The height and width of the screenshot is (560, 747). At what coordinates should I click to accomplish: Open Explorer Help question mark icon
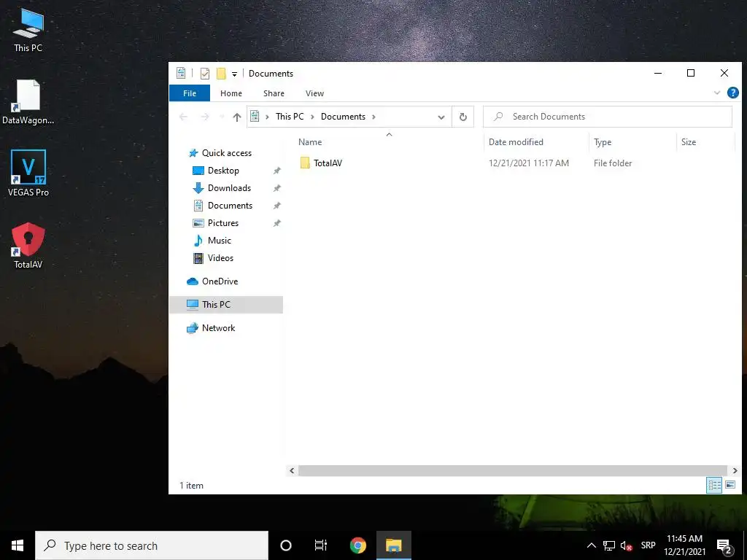pos(732,93)
